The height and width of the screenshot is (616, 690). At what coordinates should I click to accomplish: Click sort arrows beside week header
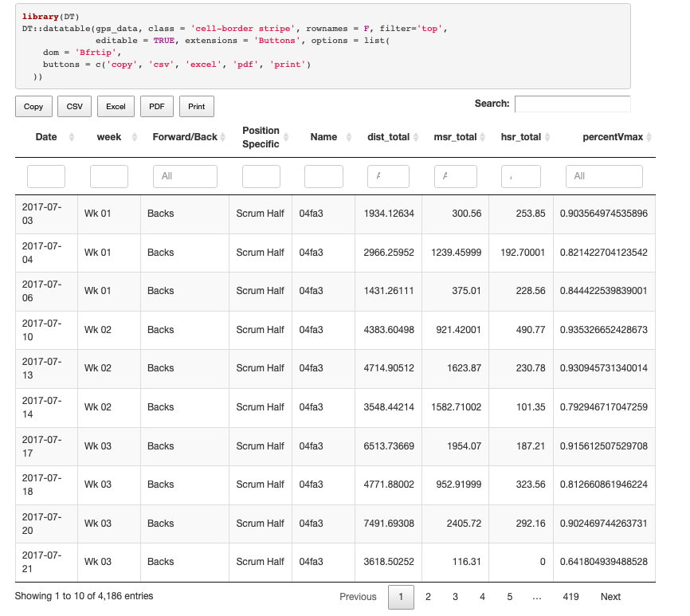pyautogui.click(x=134, y=138)
